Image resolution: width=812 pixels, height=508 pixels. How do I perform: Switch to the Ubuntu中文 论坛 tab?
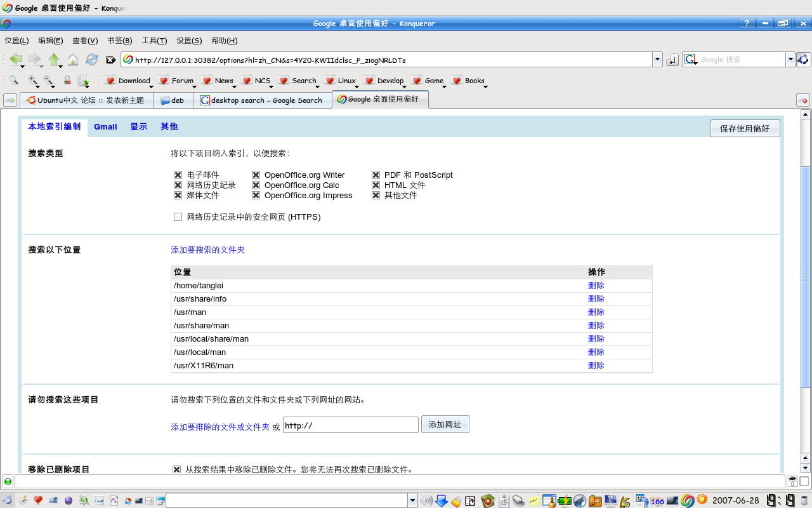[x=86, y=100]
